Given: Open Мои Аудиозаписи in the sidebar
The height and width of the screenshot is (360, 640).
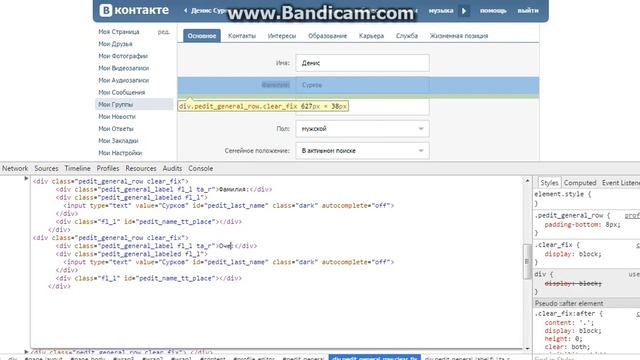Looking at the screenshot, I should (124, 80).
